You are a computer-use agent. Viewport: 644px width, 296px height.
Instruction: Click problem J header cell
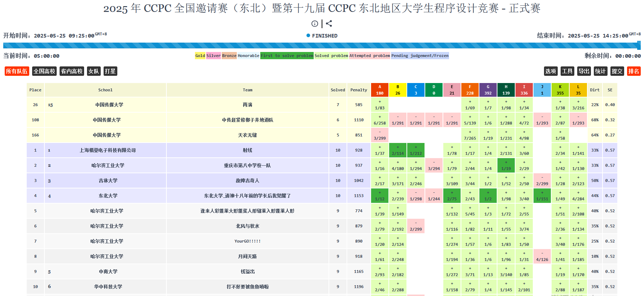[542, 90]
